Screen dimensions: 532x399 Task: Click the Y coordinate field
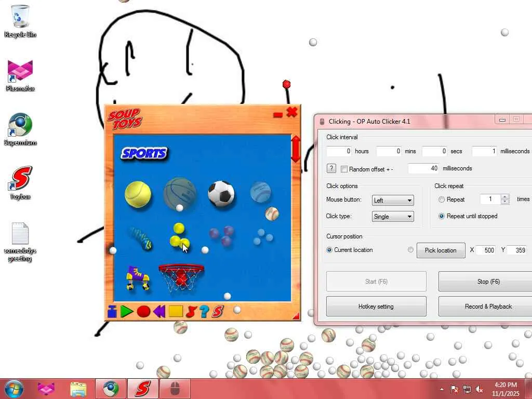click(x=517, y=250)
